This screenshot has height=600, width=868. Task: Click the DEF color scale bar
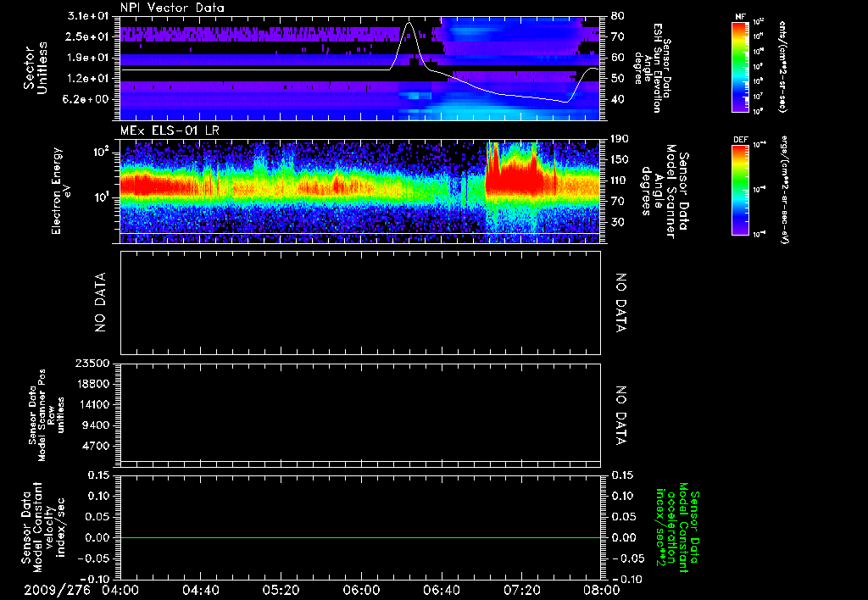(x=742, y=188)
